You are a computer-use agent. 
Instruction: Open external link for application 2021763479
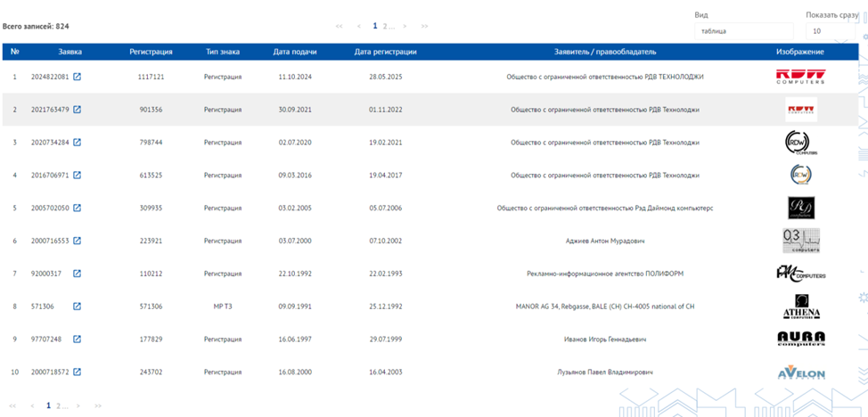click(x=78, y=110)
